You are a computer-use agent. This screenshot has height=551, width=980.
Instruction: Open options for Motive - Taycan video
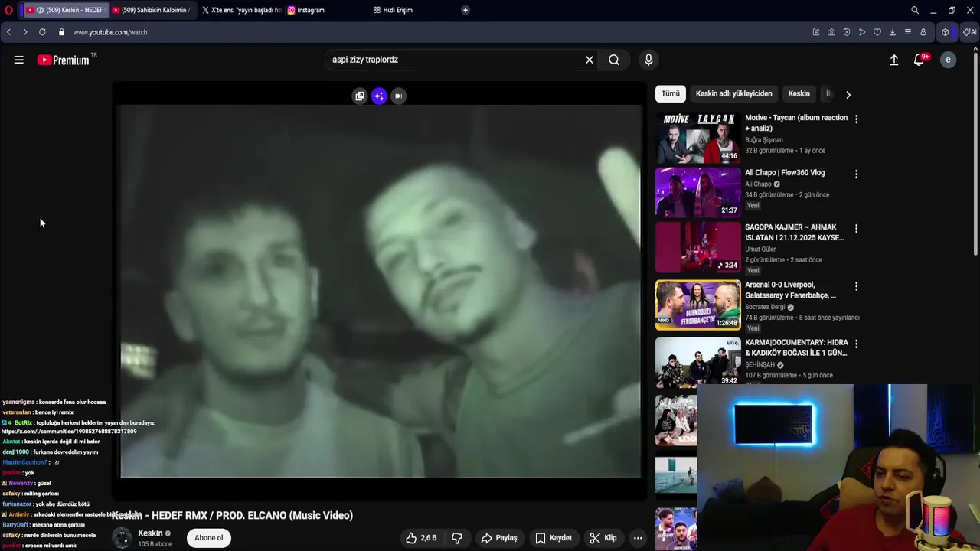click(856, 119)
